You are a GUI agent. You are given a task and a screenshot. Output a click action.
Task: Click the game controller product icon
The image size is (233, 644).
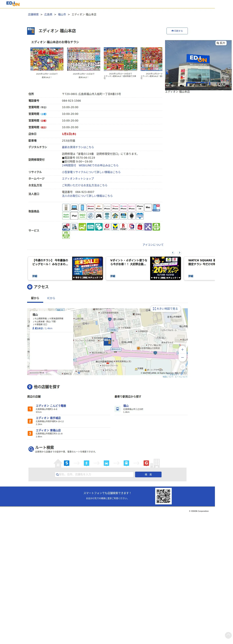(x=99, y=216)
